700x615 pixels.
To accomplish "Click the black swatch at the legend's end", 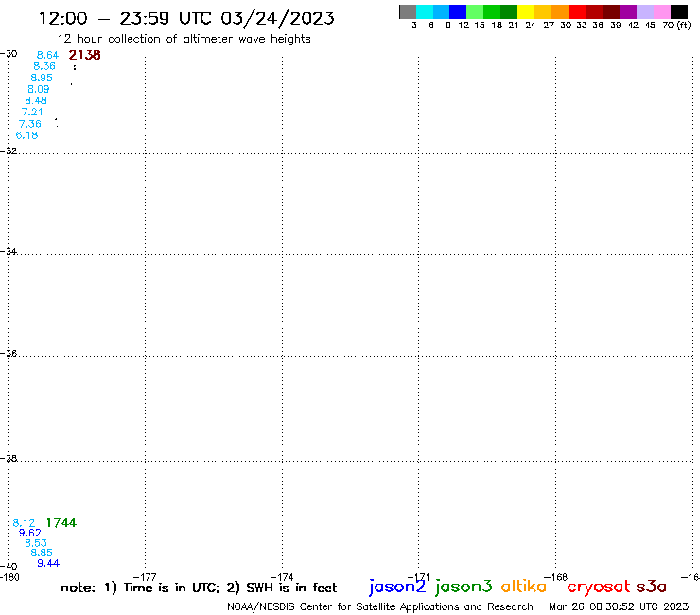I will pyautogui.click(x=679, y=11).
